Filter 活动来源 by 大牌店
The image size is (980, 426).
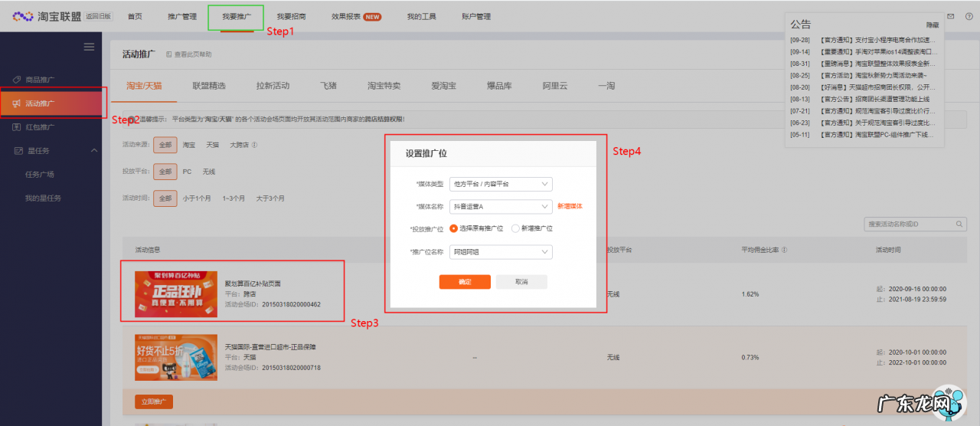click(x=239, y=145)
